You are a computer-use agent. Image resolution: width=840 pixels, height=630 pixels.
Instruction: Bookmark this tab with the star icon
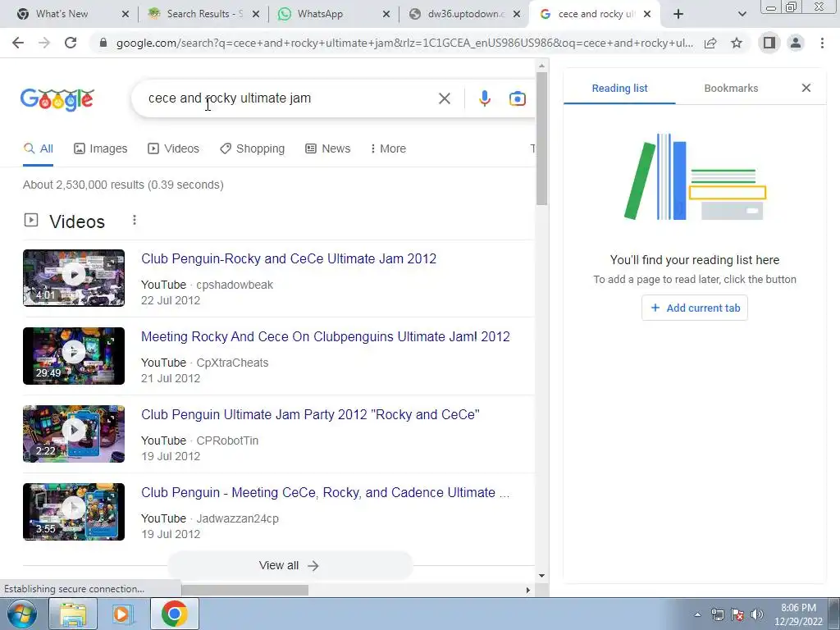coord(737,43)
